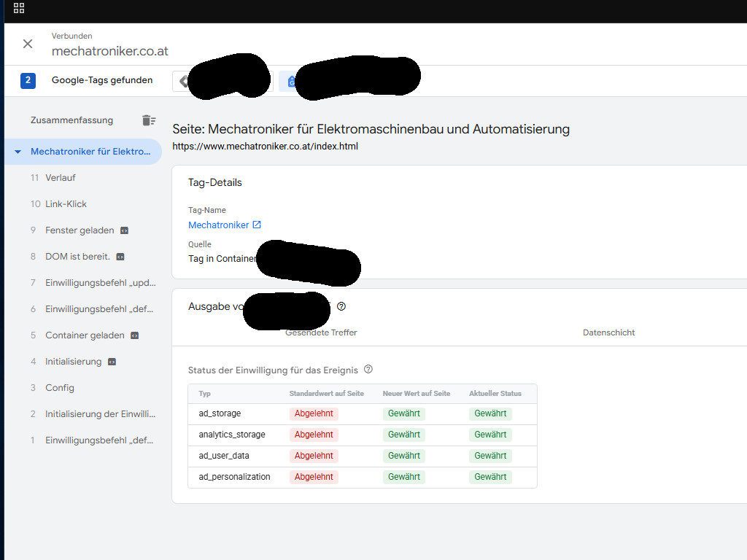Click the Standardwert auf Seite column header

click(326, 393)
